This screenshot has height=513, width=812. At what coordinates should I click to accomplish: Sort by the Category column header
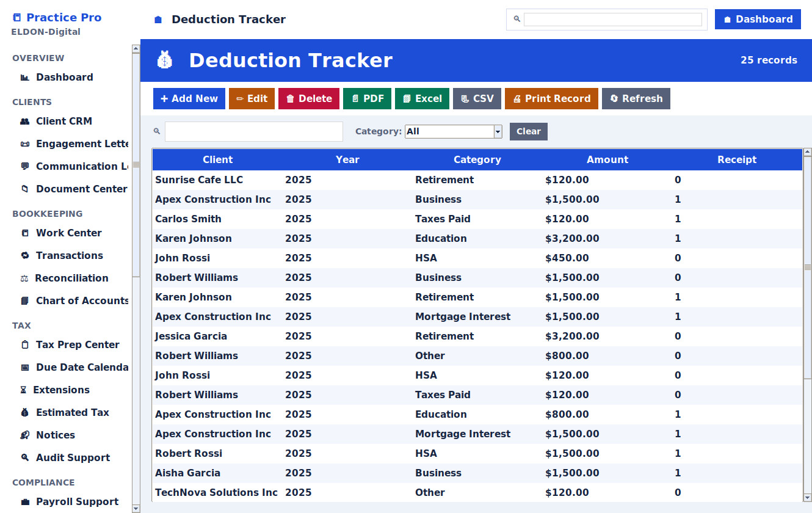(477, 160)
